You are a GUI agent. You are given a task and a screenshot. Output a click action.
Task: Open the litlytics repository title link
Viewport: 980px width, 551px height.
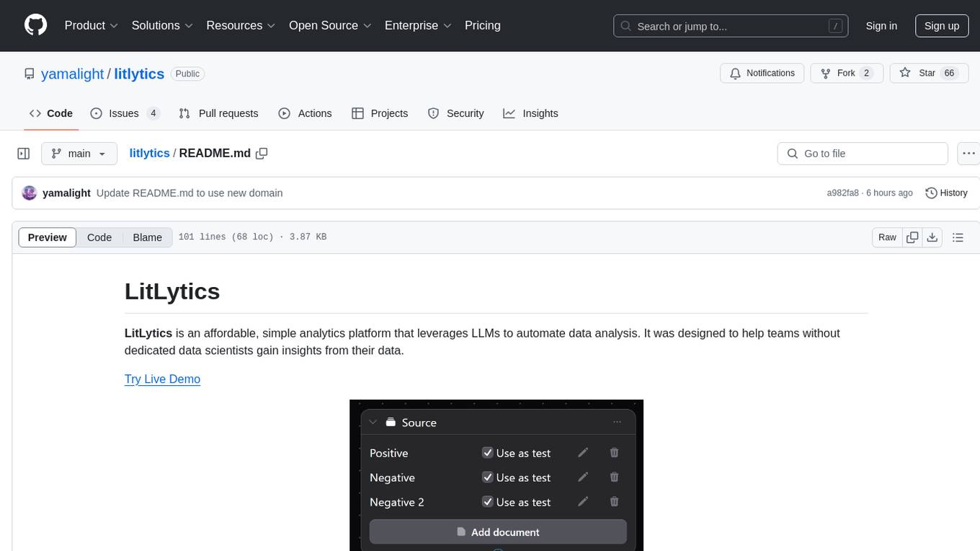click(x=139, y=74)
